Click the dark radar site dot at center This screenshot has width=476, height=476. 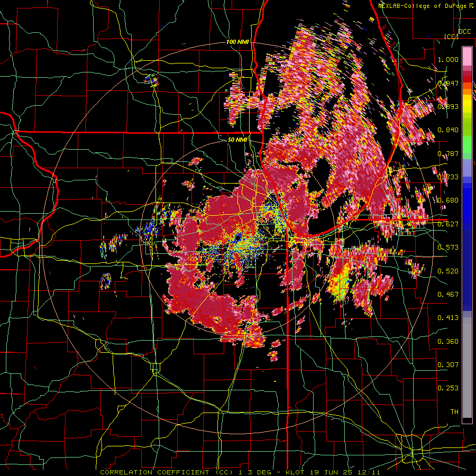[x=237, y=237]
